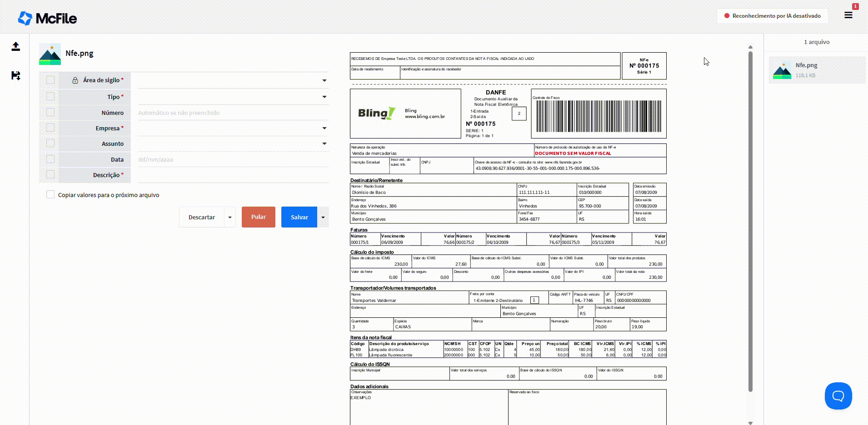Image resolution: width=868 pixels, height=425 pixels.
Task: Click the Nfe.png image icon beside title
Action: click(x=50, y=54)
